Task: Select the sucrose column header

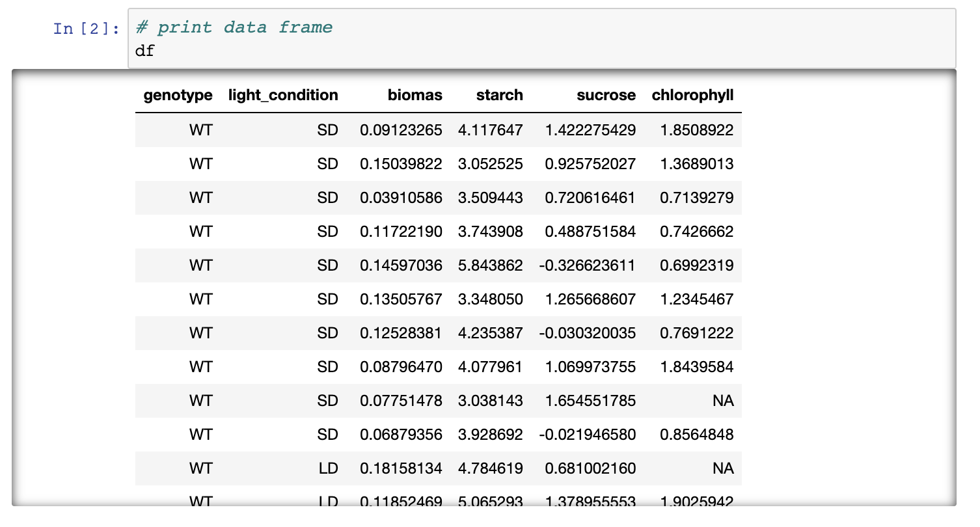Action: [x=606, y=95]
